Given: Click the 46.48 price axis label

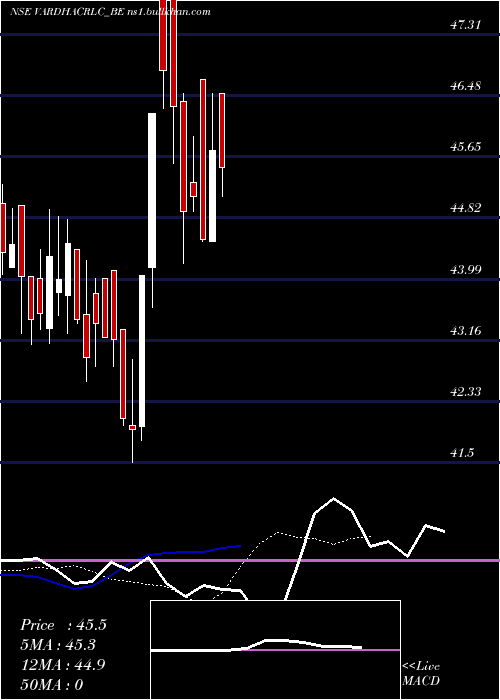Looking at the screenshot, I should click(x=466, y=86).
